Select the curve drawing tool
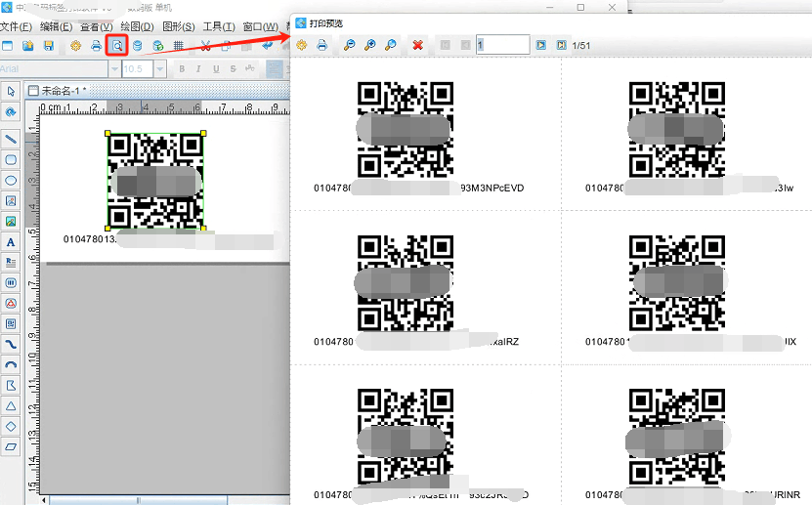Viewport: 812px width, 505px height. (11, 344)
